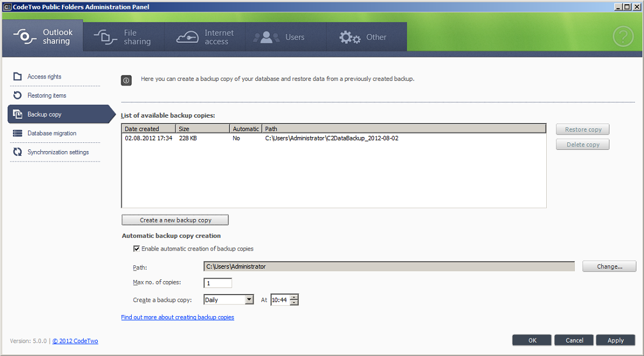This screenshot has height=356, width=644.
Task: Maximize the Administration Panel window
Action: (627, 7)
